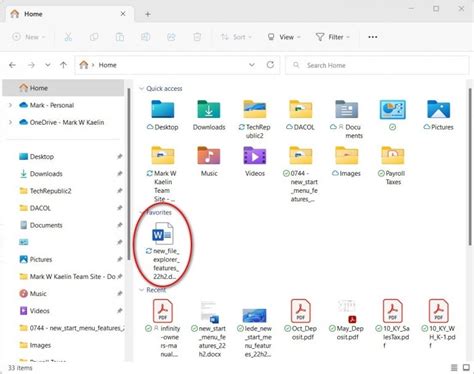Open the Filter dropdown menu
474x374 pixels.
coord(333,37)
